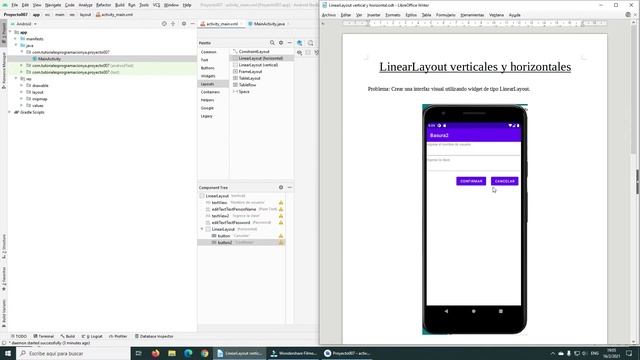640x360 pixels.
Task: Minimize the Palette panel
Action: tap(289, 43)
